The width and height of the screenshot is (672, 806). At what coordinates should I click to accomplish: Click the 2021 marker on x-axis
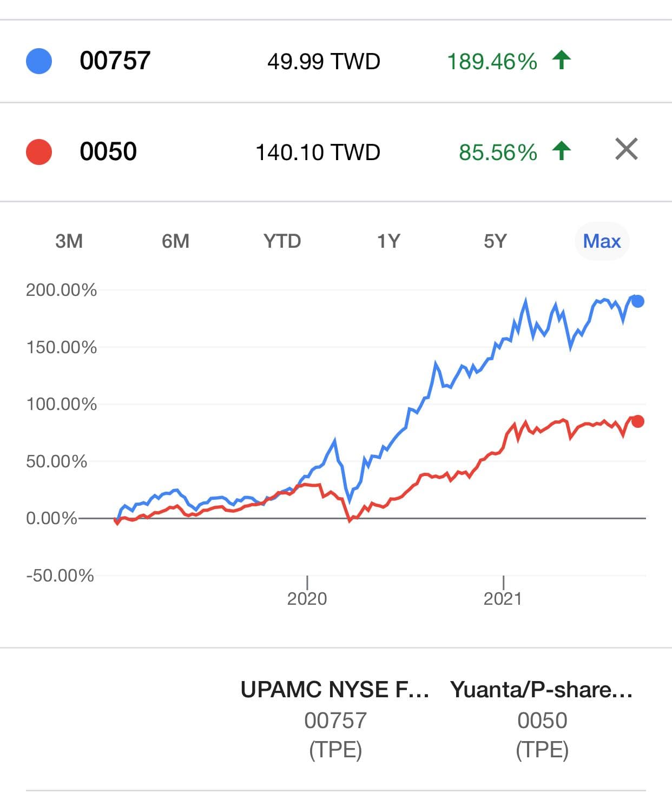tap(503, 598)
